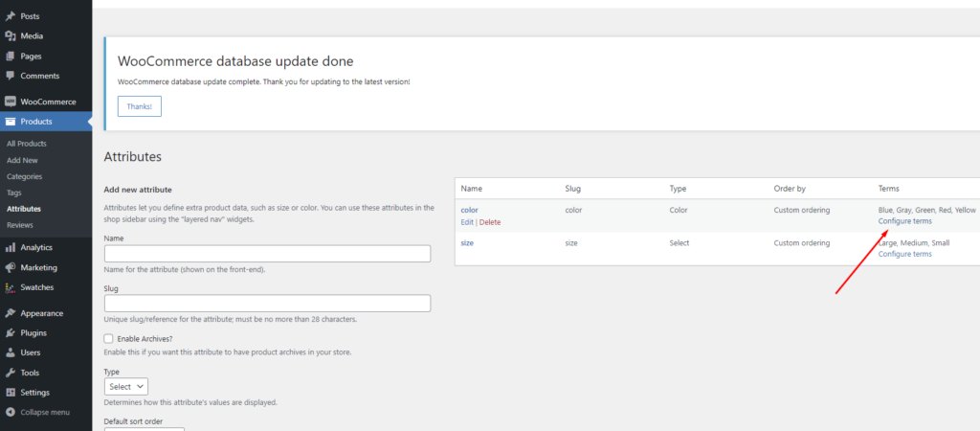Open the WooCommerce menu
The width and height of the screenshot is (980, 431).
coord(46,102)
